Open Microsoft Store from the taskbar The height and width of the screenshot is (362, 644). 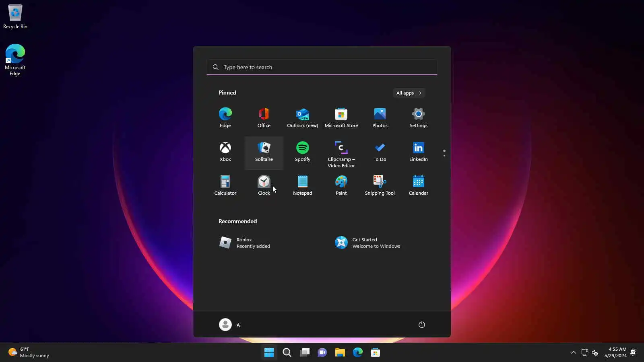pyautogui.click(x=376, y=353)
